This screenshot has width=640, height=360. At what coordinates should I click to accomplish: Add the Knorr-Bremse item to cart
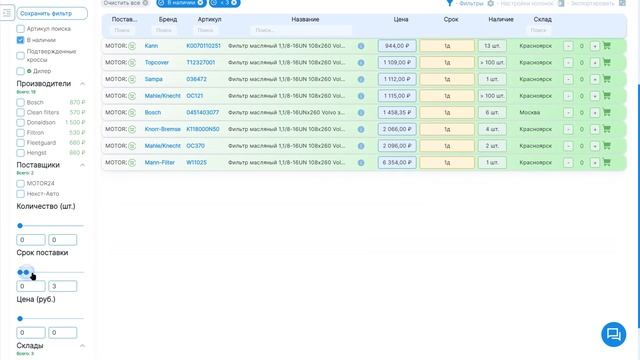tap(607, 129)
